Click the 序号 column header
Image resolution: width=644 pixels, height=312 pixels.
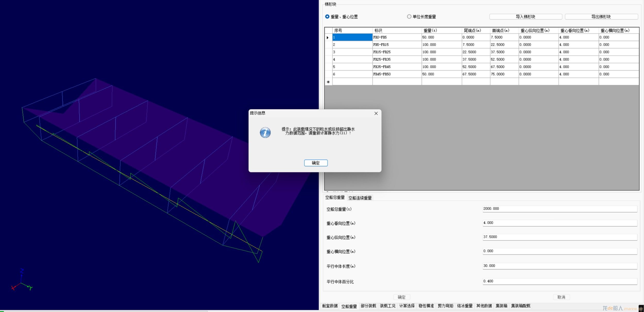click(x=352, y=30)
